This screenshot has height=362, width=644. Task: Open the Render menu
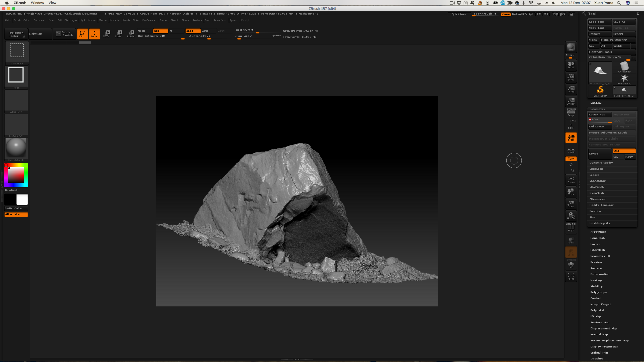(x=163, y=20)
